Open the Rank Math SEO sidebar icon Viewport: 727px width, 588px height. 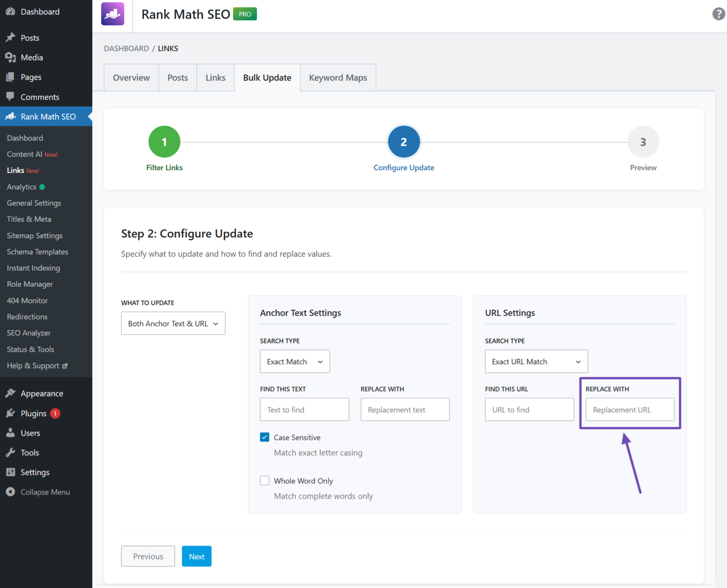click(10, 116)
